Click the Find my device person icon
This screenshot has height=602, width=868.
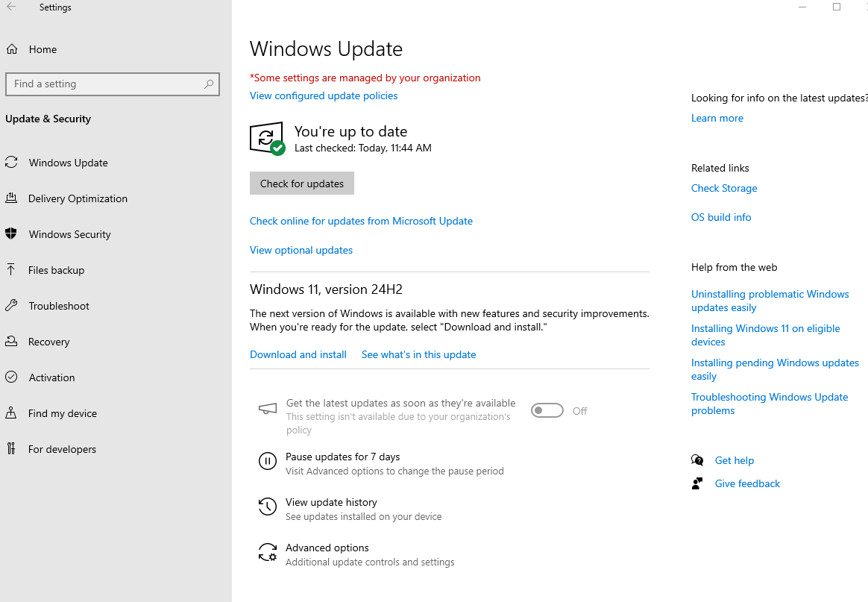(11, 413)
